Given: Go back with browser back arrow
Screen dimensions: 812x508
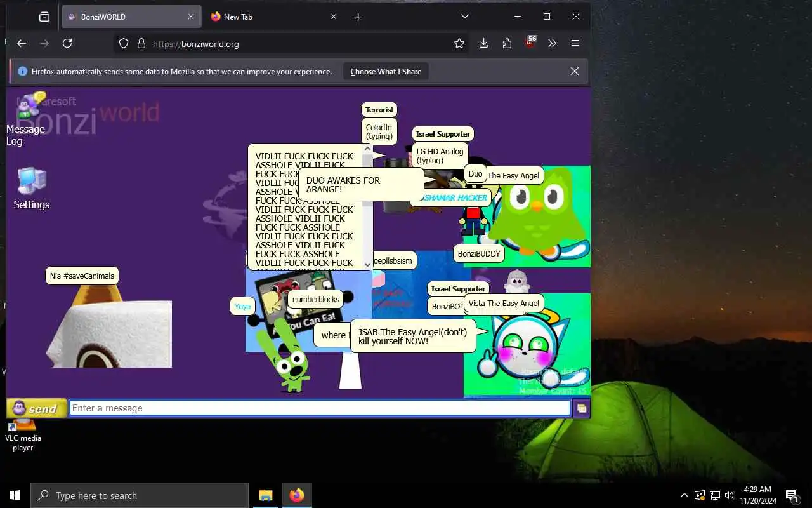Looking at the screenshot, I should (22, 43).
